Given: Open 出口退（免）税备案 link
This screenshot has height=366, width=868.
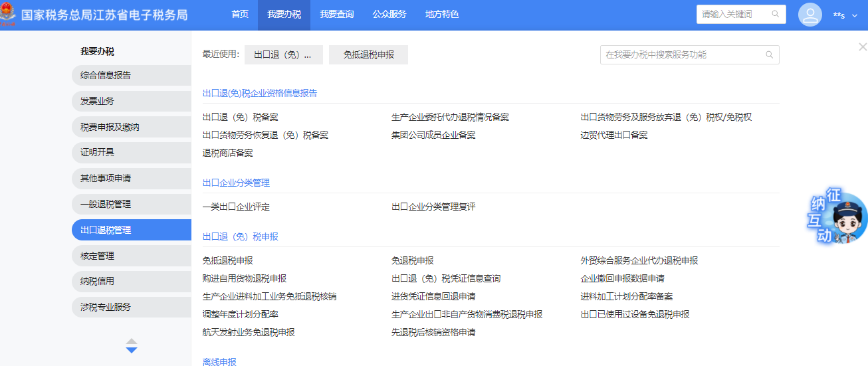Looking at the screenshot, I should [240, 118].
